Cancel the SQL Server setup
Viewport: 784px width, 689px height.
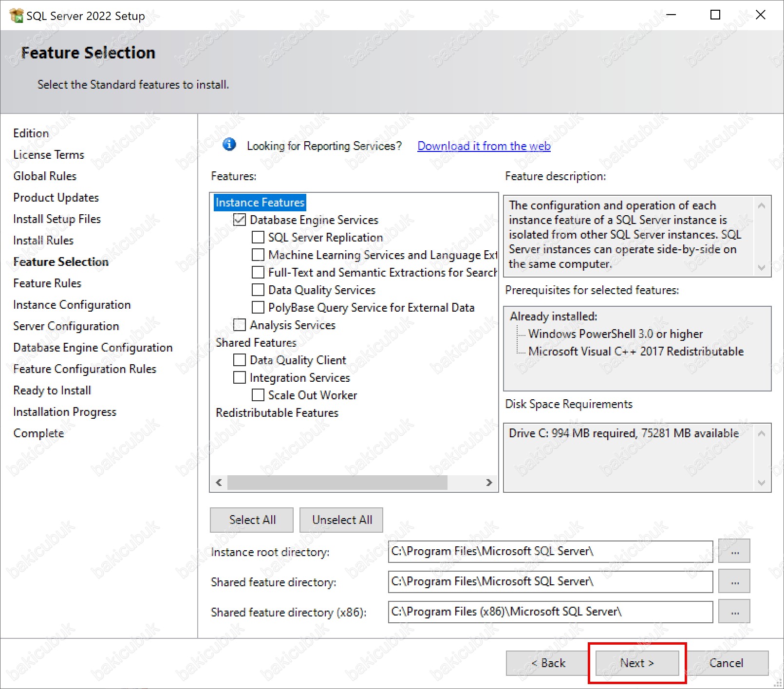click(x=726, y=663)
